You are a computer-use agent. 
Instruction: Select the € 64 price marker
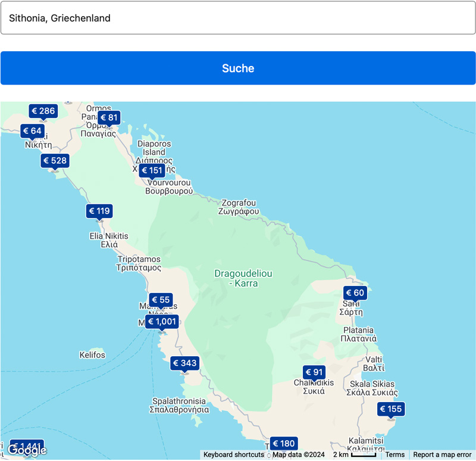coord(33,131)
